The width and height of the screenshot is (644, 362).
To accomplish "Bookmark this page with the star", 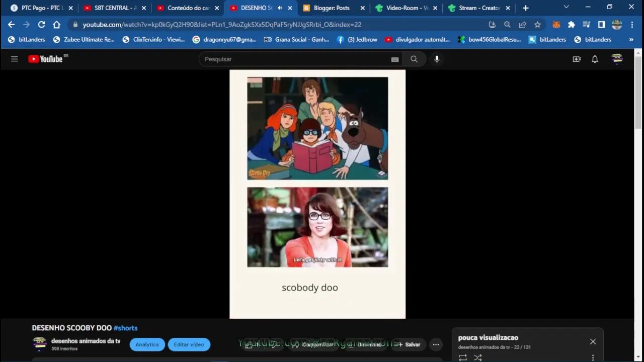I will click(x=537, y=25).
